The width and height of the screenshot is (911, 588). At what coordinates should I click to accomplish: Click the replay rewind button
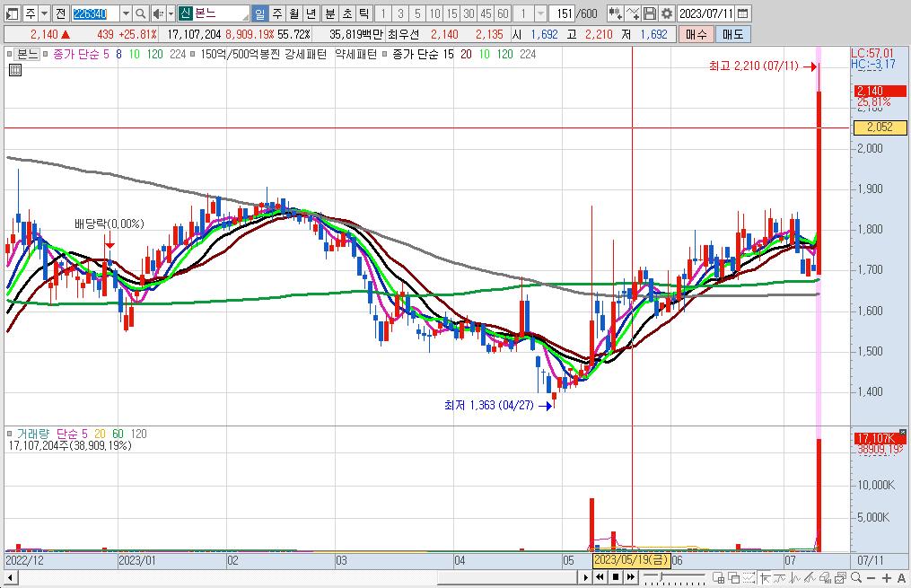click(x=600, y=577)
